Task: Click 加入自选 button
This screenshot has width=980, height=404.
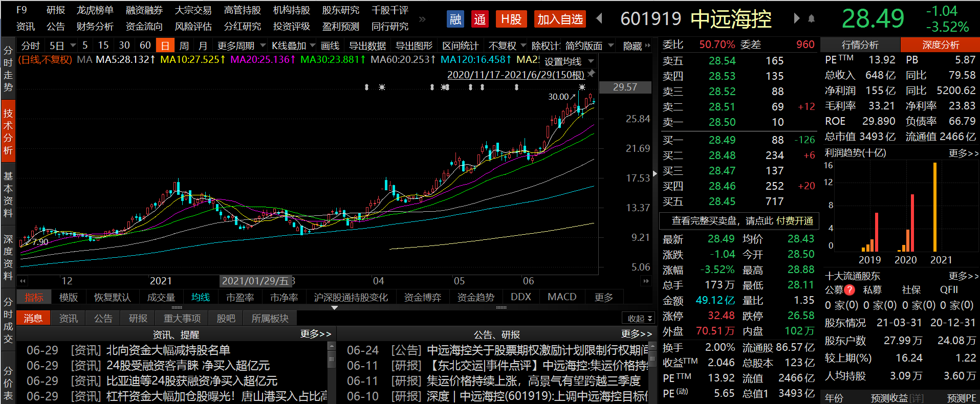Action: point(560,19)
